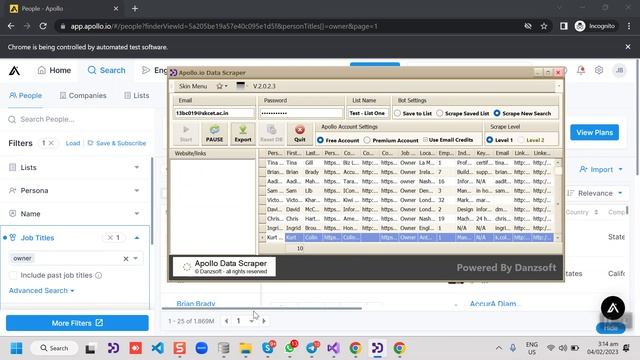This screenshot has width=640, height=360.
Task: Open a new Chrome tab
Action: (135, 8)
